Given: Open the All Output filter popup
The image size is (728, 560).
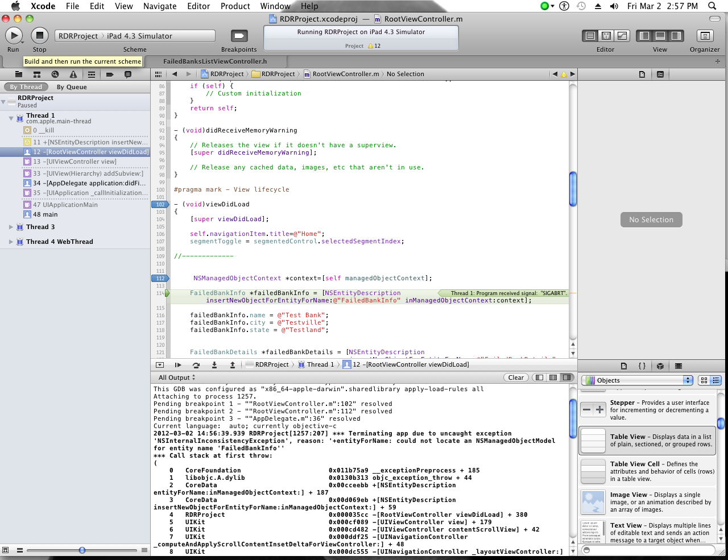Looking at the screenshot, I should click(177, 378).
